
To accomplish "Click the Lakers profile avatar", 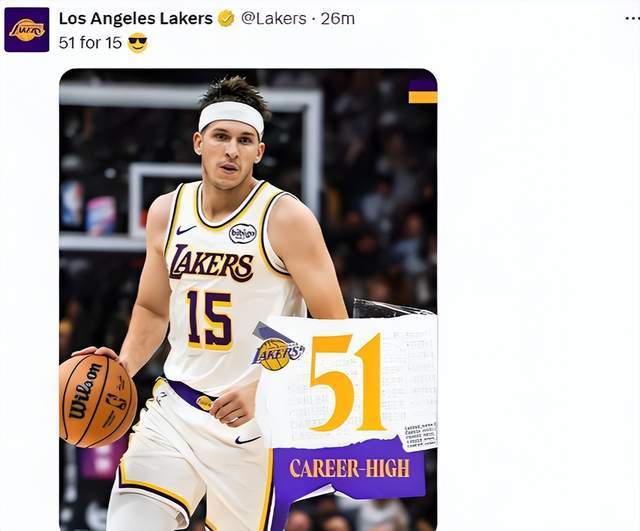I will [26, 29].
